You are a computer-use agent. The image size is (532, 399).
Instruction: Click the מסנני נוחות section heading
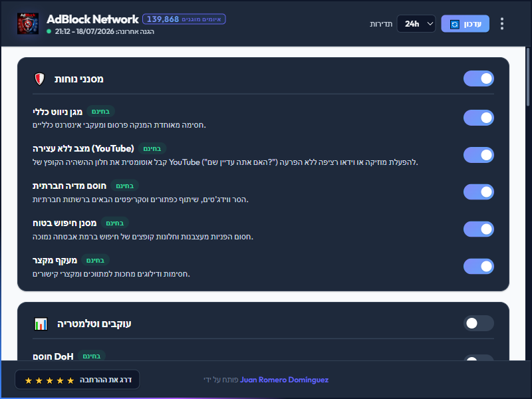tap(79, 79)
